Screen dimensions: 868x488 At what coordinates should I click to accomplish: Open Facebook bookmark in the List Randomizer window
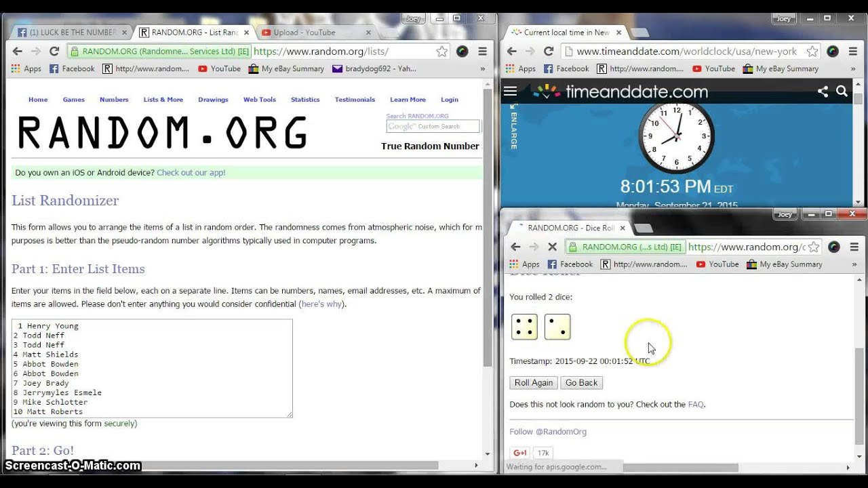[x=71, y=68]
